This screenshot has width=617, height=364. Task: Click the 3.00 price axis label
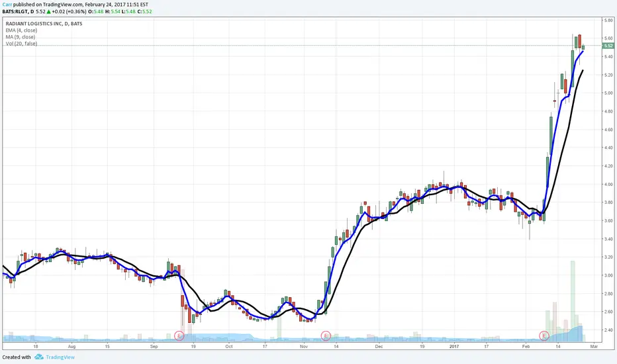(608, 275)
